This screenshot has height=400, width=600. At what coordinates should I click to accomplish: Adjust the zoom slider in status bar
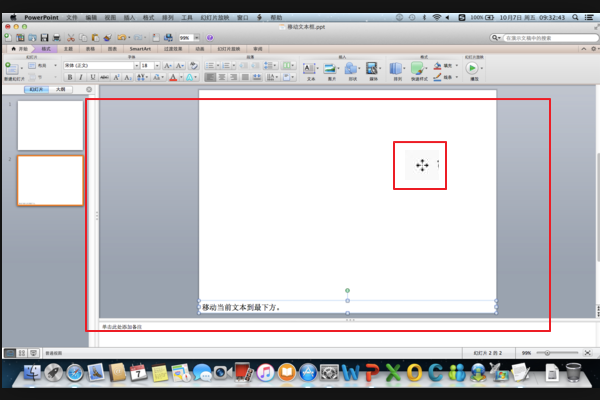point(547,353)
